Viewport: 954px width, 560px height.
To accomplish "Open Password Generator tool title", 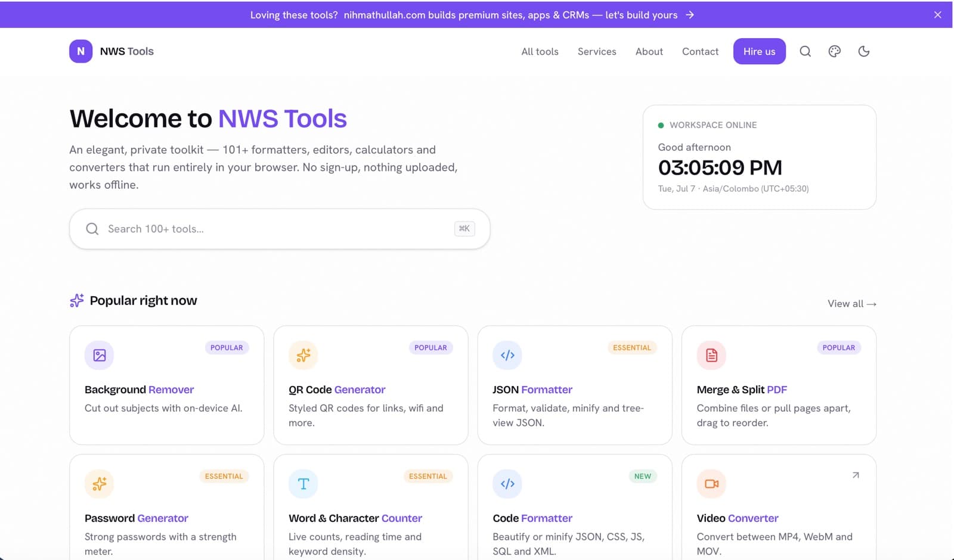I will (x=136, y=518).
